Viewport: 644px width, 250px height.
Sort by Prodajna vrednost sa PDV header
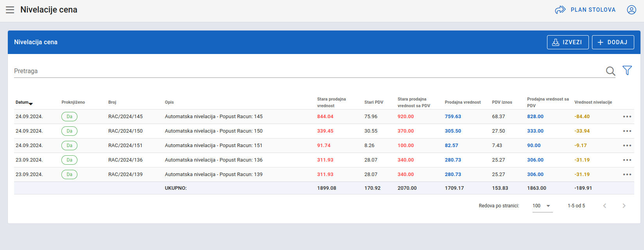(x=548, y=103)
